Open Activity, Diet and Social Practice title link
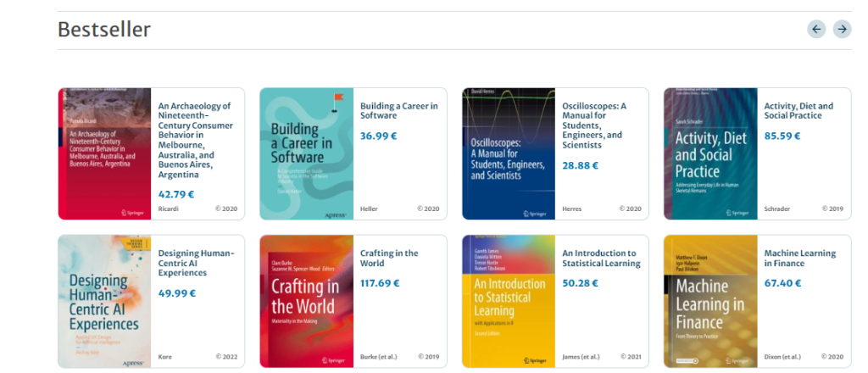This screenshot has height=373, width=868. pyautogui.click(x=798, y=111)
